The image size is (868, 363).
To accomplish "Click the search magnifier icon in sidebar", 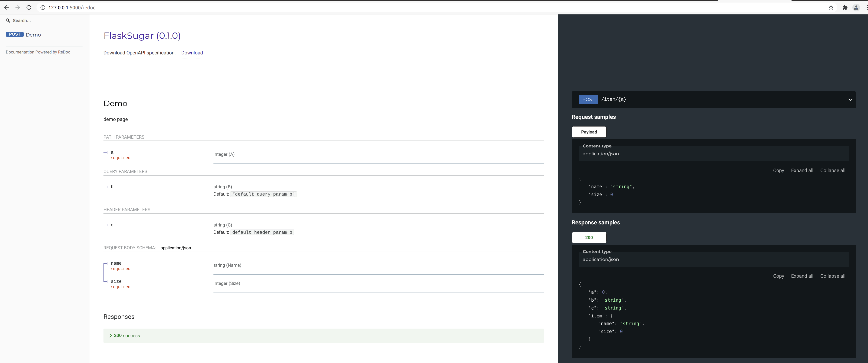I will click(8, 20).
